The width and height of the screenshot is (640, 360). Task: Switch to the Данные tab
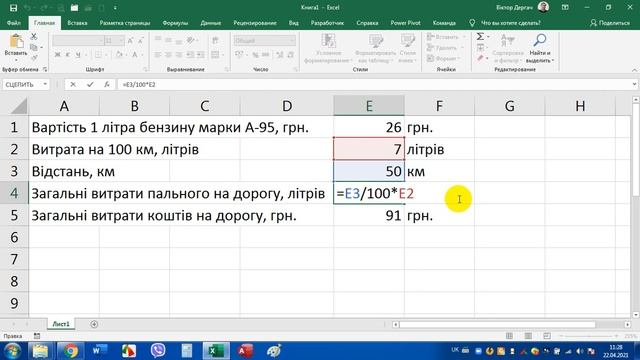click(211, 23)
